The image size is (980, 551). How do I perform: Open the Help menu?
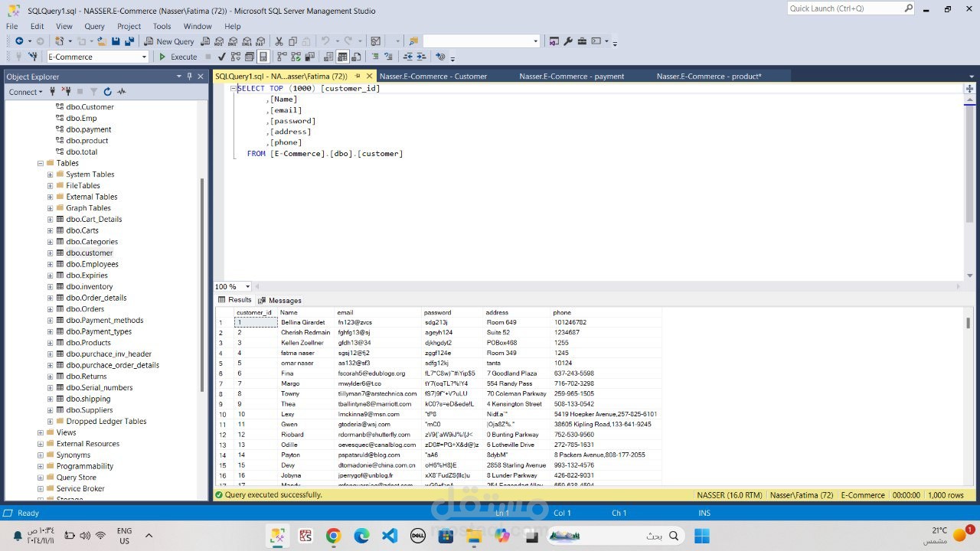tap(232, 26)
